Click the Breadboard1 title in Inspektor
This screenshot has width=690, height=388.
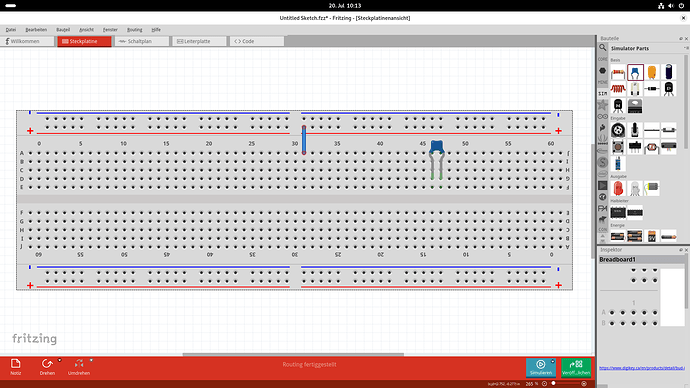point(617,260)
